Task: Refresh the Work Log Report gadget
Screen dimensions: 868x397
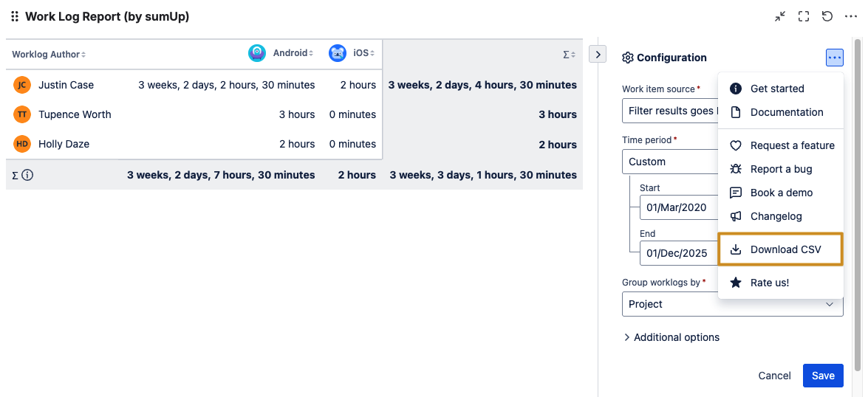Action: [x=827, y=16]
